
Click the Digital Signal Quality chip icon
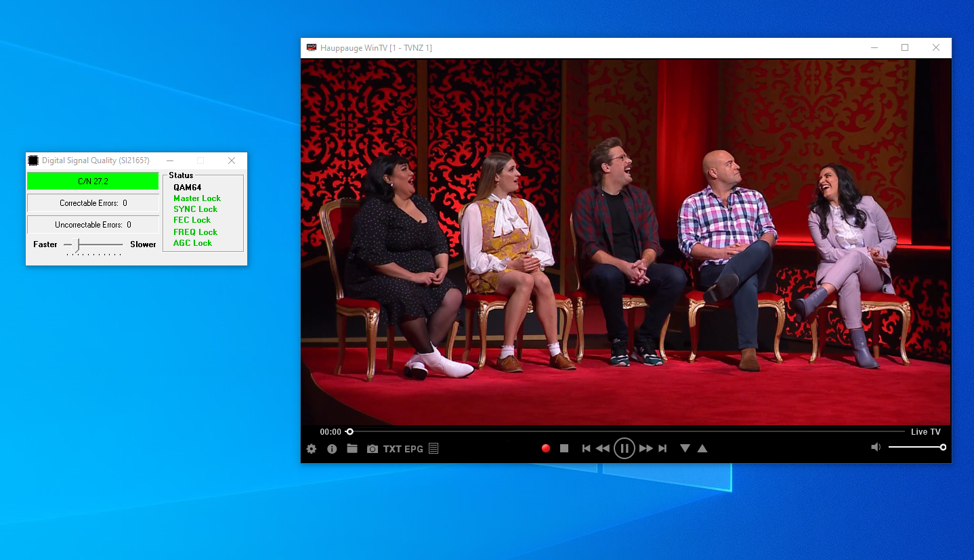point(33,160)
